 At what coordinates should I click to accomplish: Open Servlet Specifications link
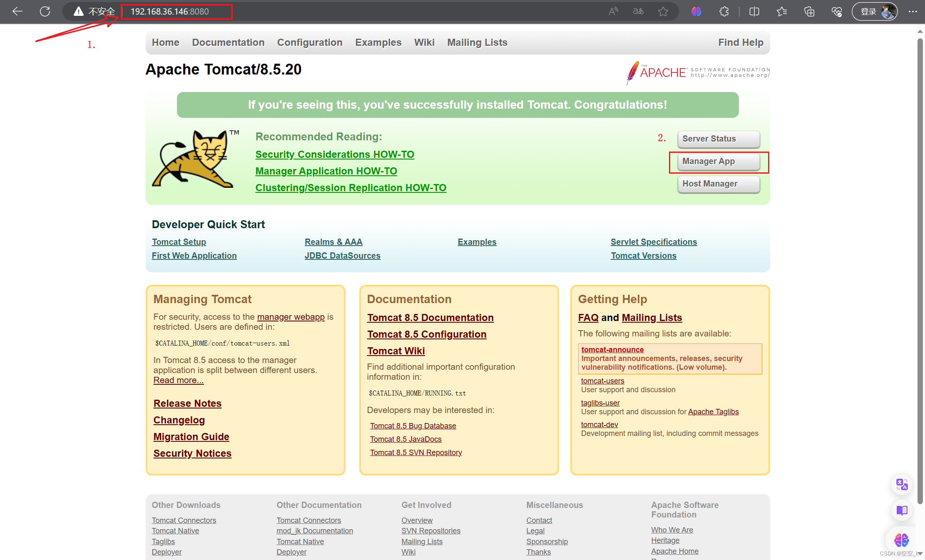pos(654,242)
